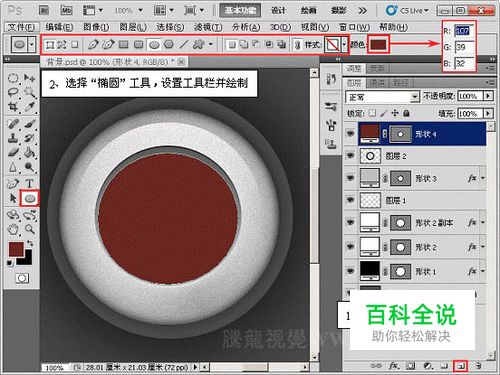500x375 pixels.
Task: Hide the 图层 2 layer
Action: point(350,156)
